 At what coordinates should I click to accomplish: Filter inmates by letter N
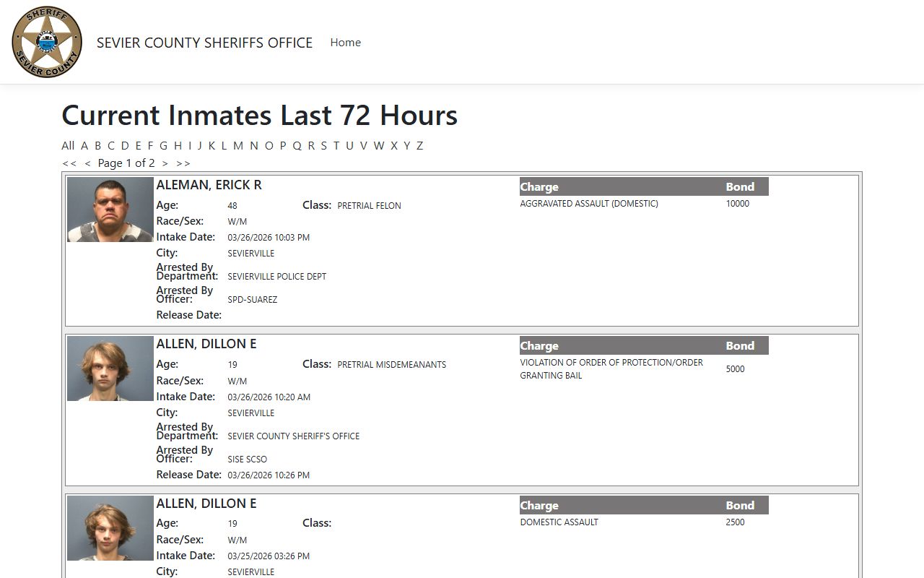254,145
